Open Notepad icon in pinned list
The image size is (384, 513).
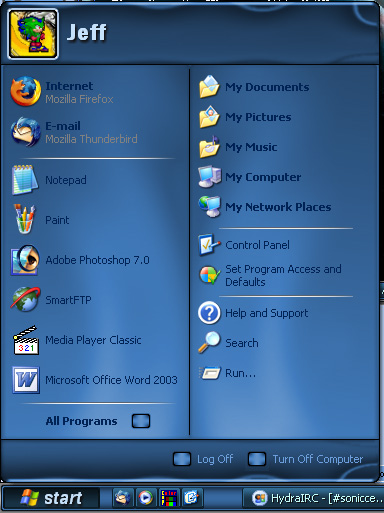[x=24, y=180]
